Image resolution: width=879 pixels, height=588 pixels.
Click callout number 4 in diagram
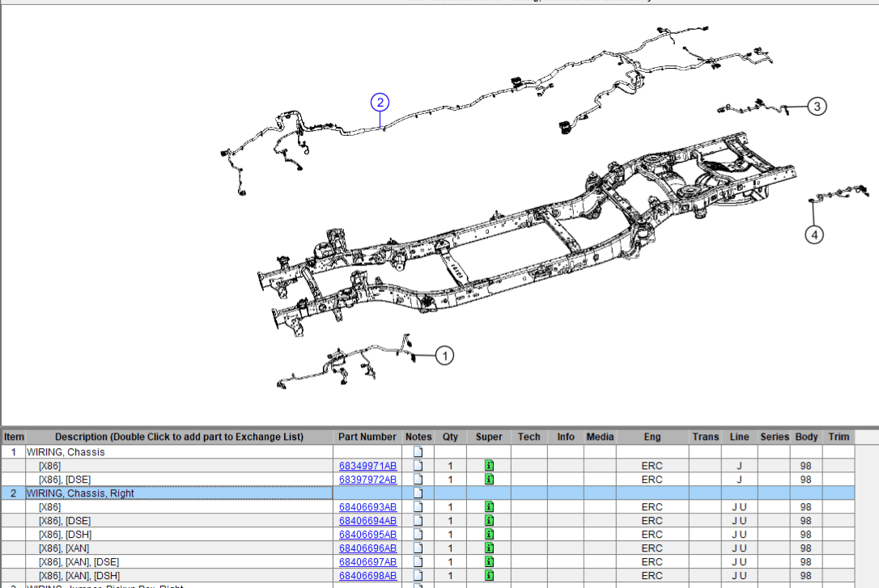(814, 235)
